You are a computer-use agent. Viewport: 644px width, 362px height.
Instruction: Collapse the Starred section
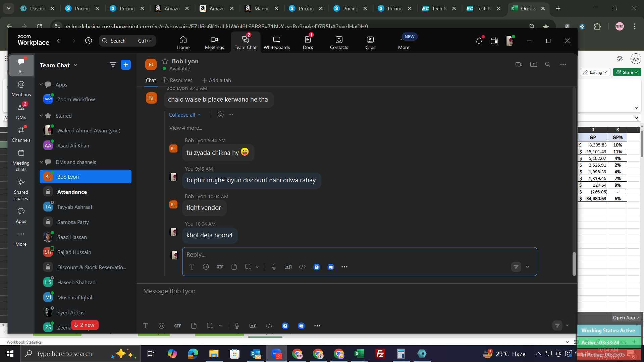[x=41, y=116]
